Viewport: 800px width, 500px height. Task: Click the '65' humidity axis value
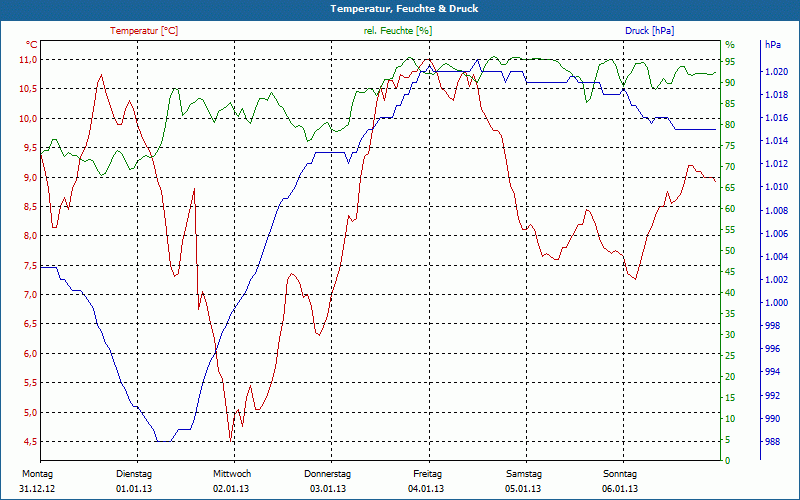730,187
